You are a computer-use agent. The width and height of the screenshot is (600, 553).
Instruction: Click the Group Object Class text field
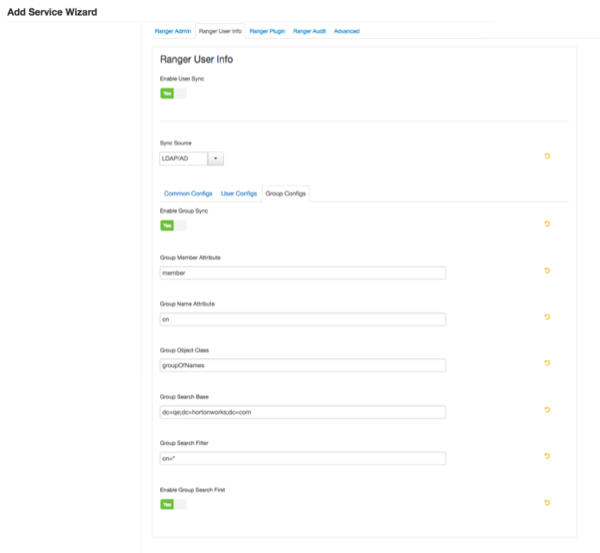coord(302,366)
